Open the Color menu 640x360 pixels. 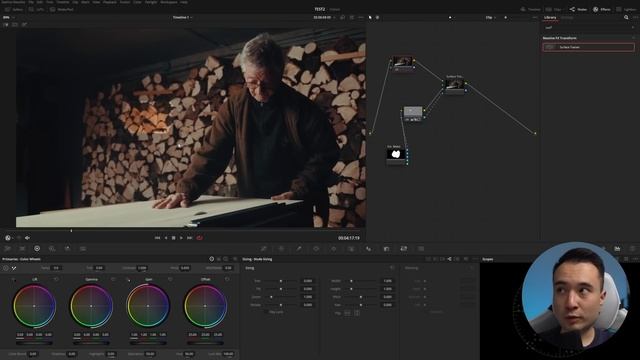[x=137, y=2]
